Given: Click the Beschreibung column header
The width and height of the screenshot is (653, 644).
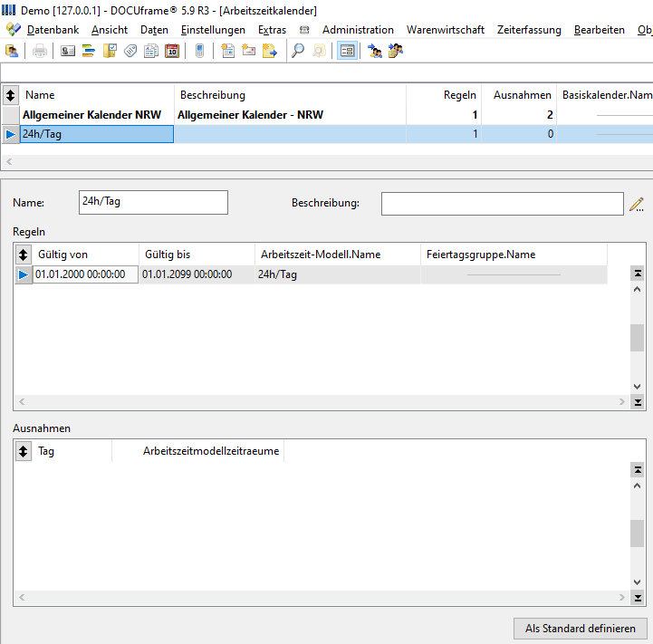Looking at the screenshot, I should click(290, 95).
